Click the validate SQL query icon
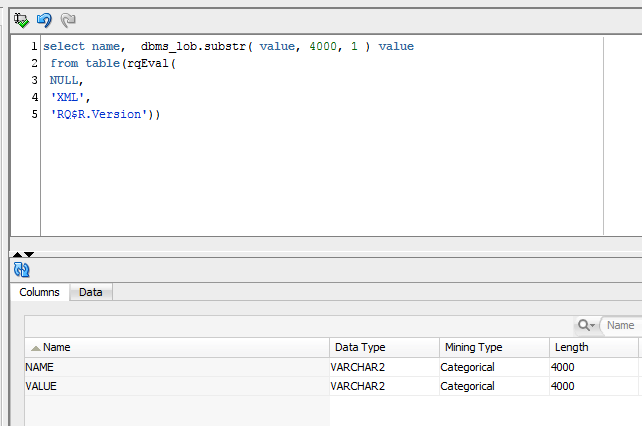This screenshot has width=642, height=426. pyautogui.click(x=21, y=20)
